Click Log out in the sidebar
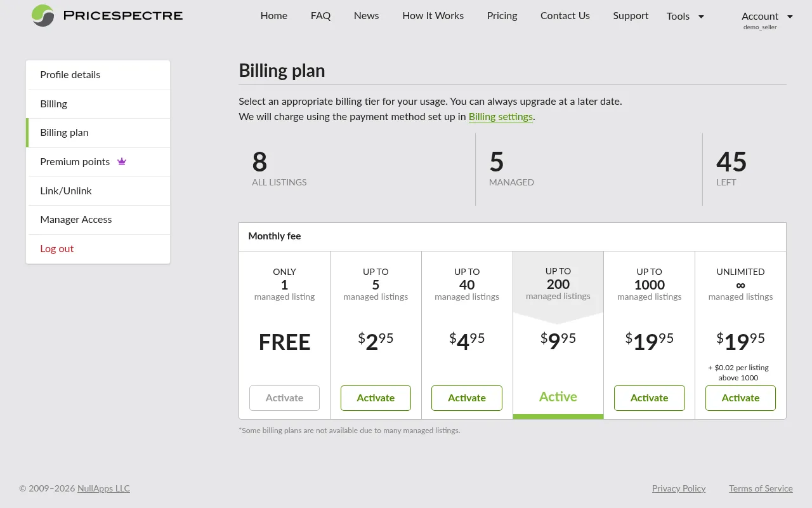This screenshot has width=812, height=508. point(56,248)
